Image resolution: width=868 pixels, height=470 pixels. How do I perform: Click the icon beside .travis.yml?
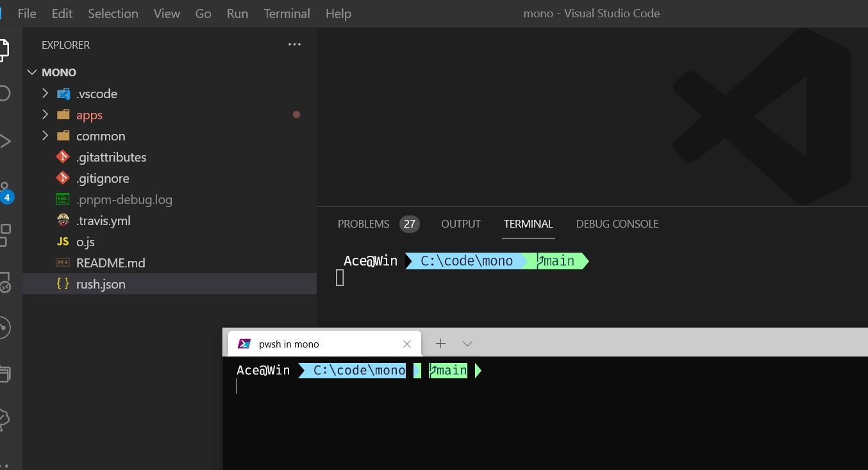tap(63, 220)
